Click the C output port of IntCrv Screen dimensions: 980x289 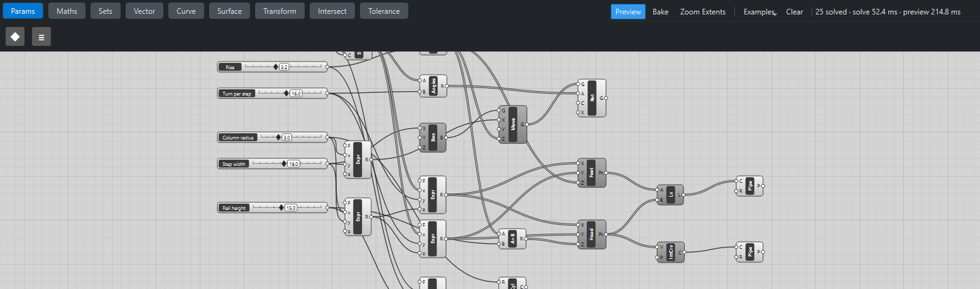685,252
